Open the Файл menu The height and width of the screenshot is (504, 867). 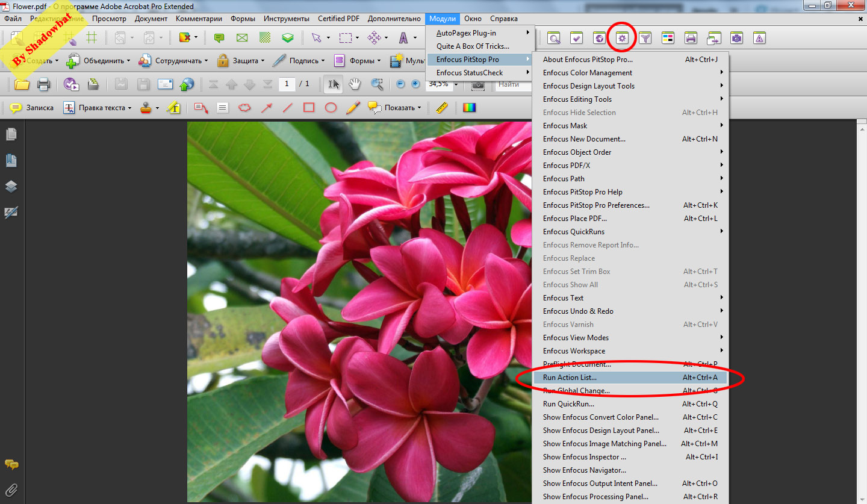coord(13,19)
